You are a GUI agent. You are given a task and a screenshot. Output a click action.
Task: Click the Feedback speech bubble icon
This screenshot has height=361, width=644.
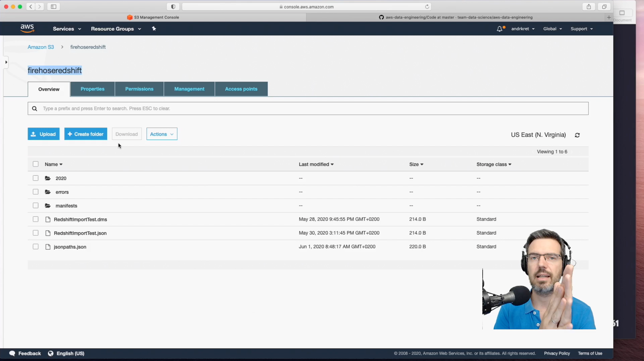[x=12, y=353]
